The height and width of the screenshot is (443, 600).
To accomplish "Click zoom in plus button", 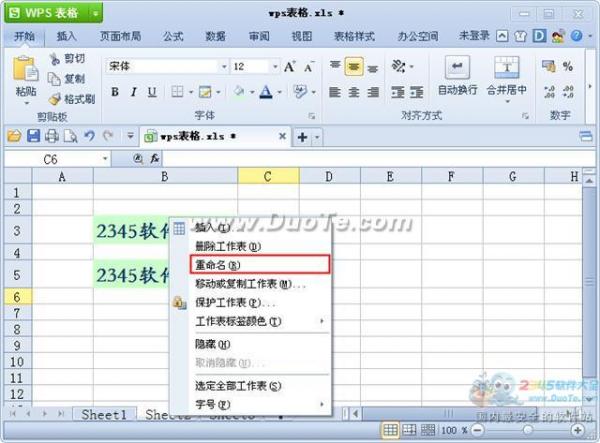I will 577,430.
